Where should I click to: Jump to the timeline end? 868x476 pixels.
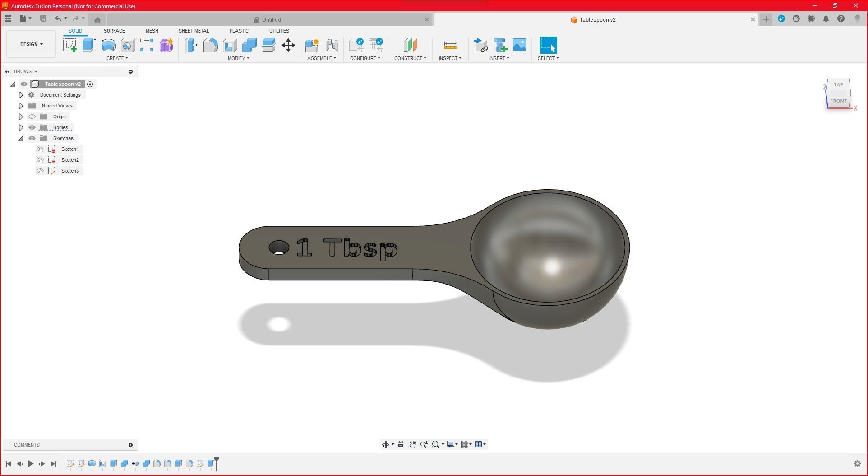[x=53, y=463]
